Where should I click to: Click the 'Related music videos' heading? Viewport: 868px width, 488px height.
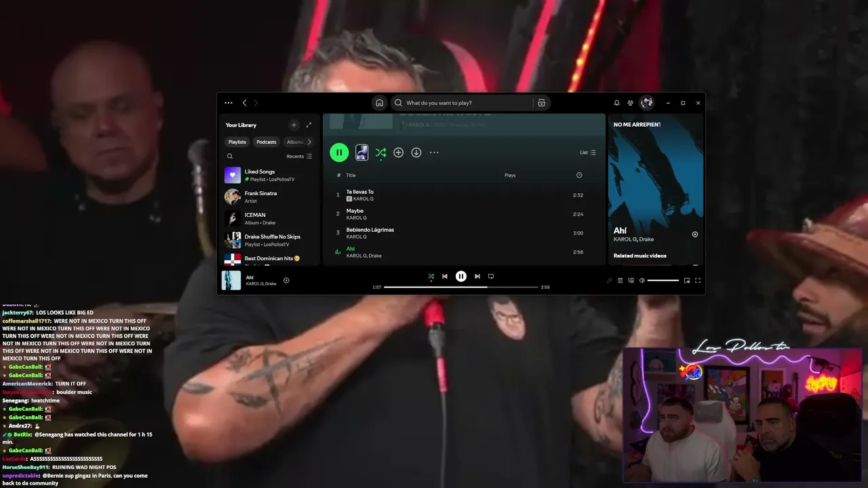[640, 256]
